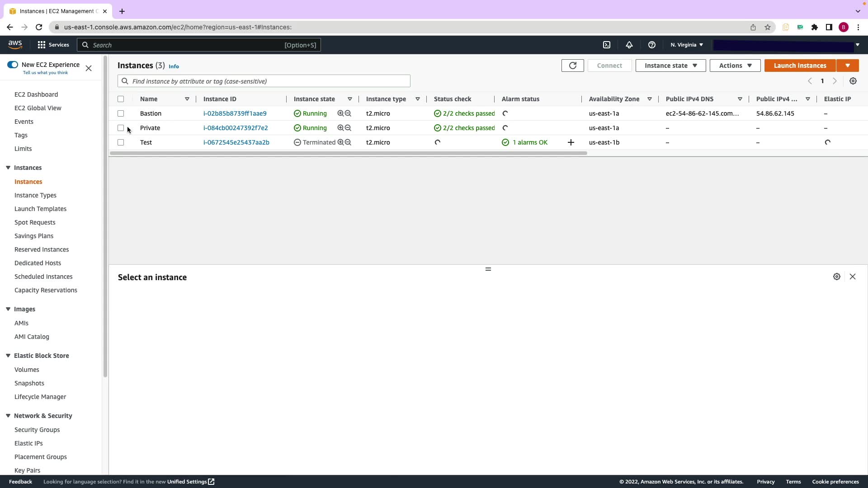Open the notifications bell icon
Screen dimensions: 868x488
click(629, 45)
